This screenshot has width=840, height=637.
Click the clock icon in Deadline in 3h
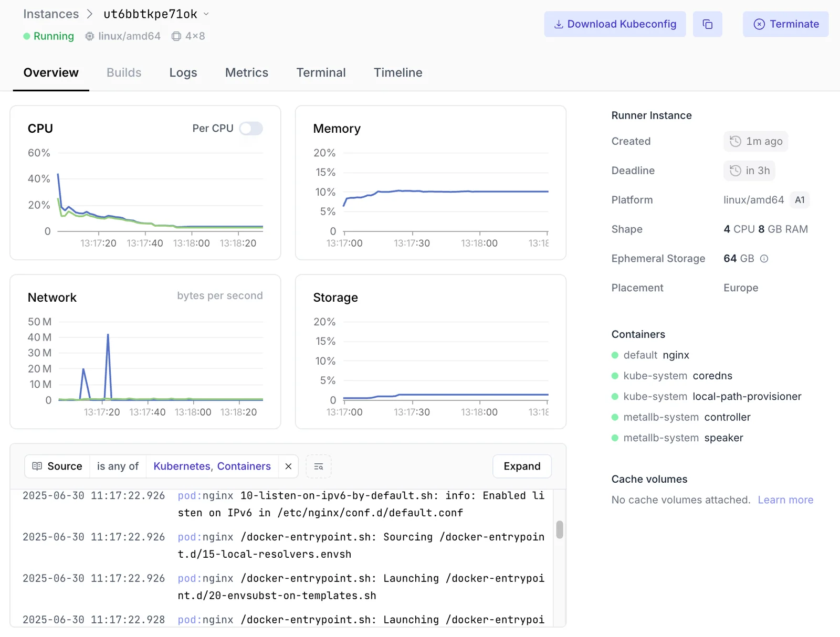pos(736,171)
